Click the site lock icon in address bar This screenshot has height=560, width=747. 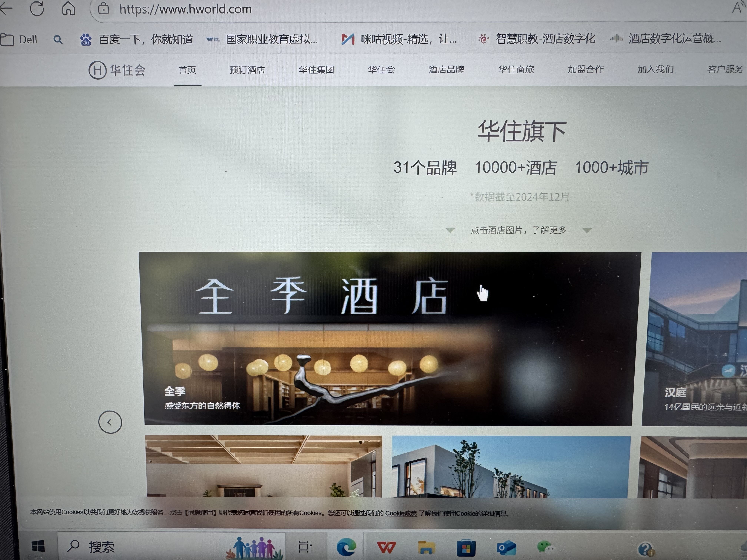tap(103, 9)
